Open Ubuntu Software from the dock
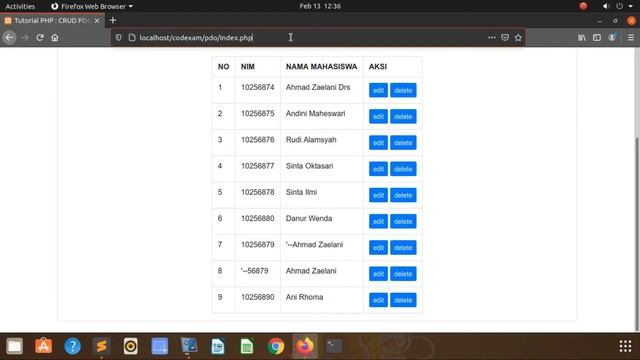640x360 pixels. pyautogui.click(x=43, y=346)
